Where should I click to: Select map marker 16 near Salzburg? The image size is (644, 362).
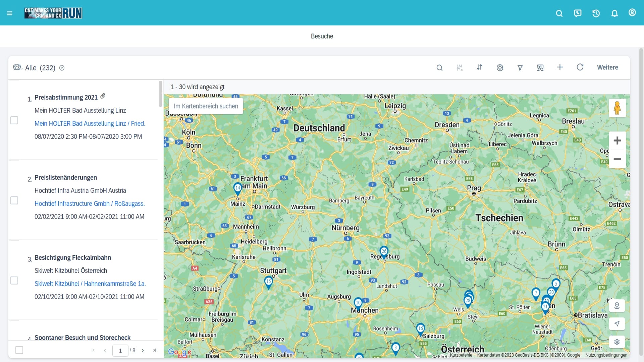pyautogui.click(x=420, y=329)
